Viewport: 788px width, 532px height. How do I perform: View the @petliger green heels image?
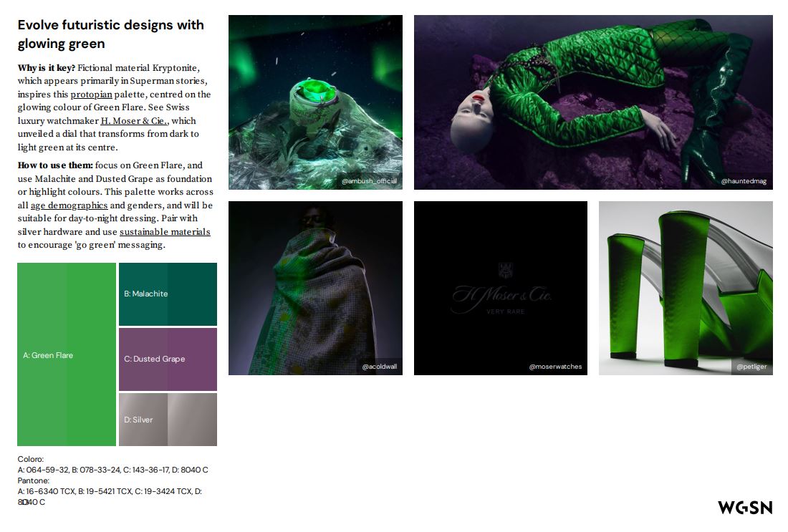(x=686, y=289)
